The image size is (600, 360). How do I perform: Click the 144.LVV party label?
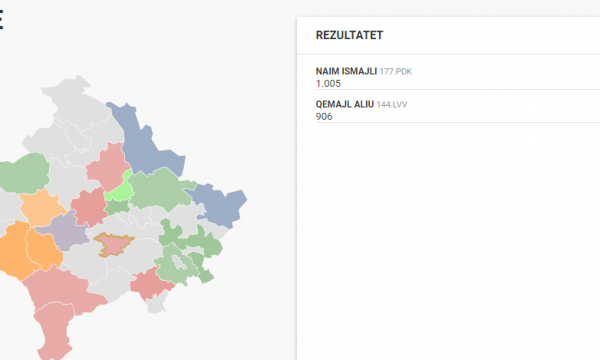[392, 104]
